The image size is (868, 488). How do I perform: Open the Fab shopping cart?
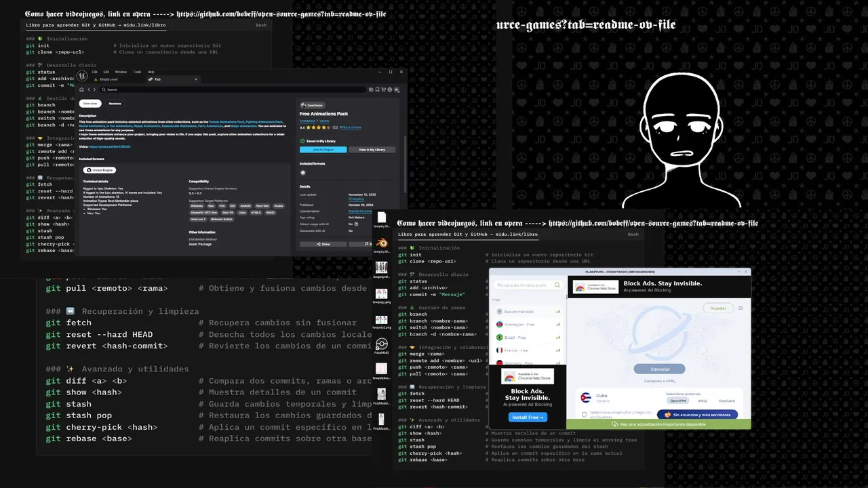tap(383, 89)
